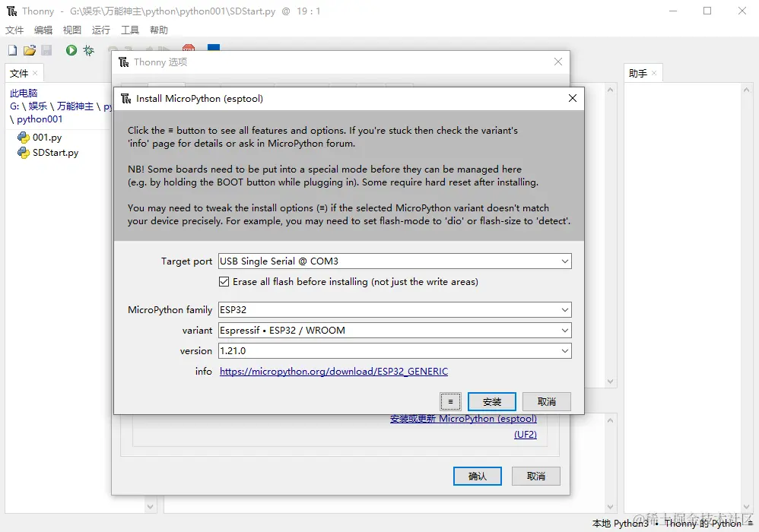Click the (UF2) link in options dialog
The width and height of the screenshot is (759, 532).
tap(526, 434)
